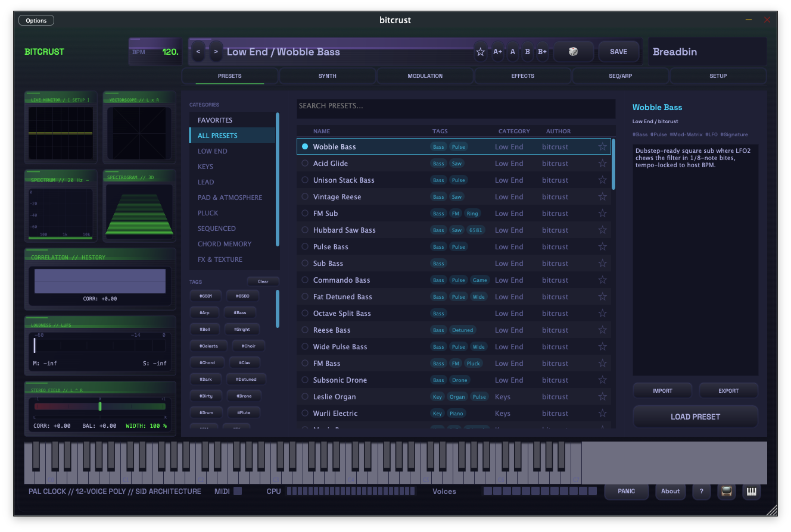Open the virtual keyboard icon near bottom right

[x=751, y=492]
